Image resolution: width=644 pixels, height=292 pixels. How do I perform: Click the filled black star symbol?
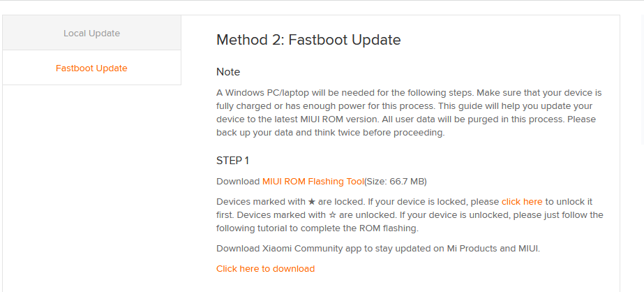312,202
